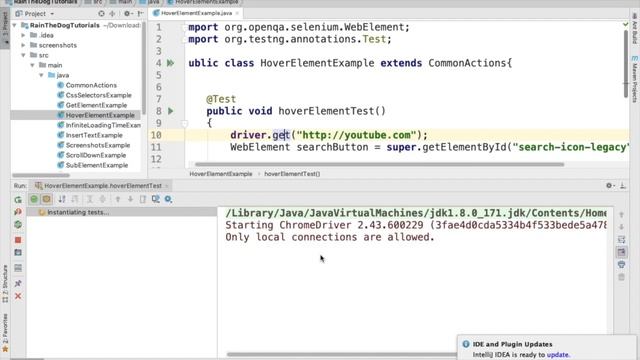The height and width of the screenshot is (360, 640).
Task: Open the Favorites tool window tab
Action: pyautogui.click(x=5, y=333)
